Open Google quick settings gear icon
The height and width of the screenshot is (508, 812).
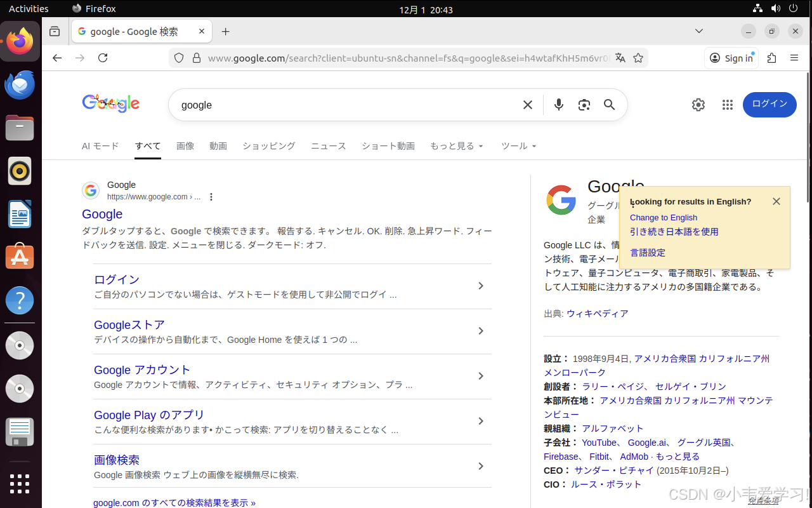(x=698, y=105)
